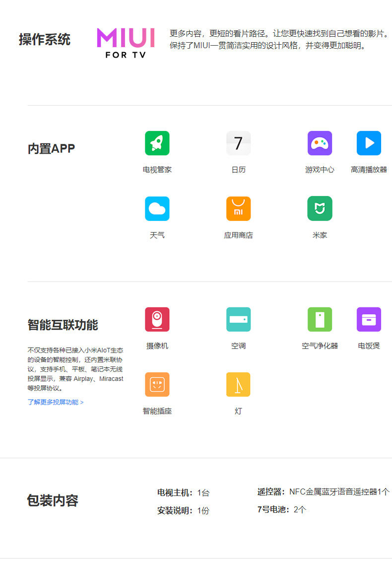Click the 高清播放器 blue play icon
Screen dimensions: 392x563
click(x=369, y=143)
